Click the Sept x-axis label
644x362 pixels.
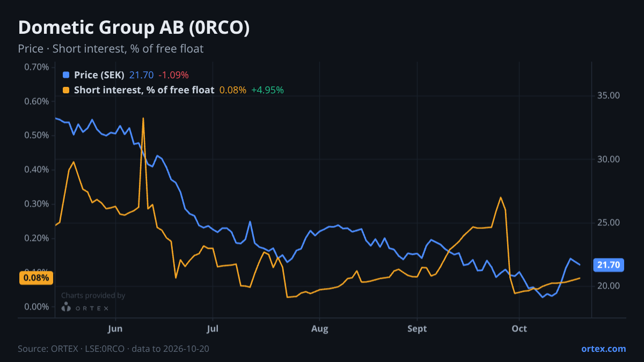click(x=417, y=328)
